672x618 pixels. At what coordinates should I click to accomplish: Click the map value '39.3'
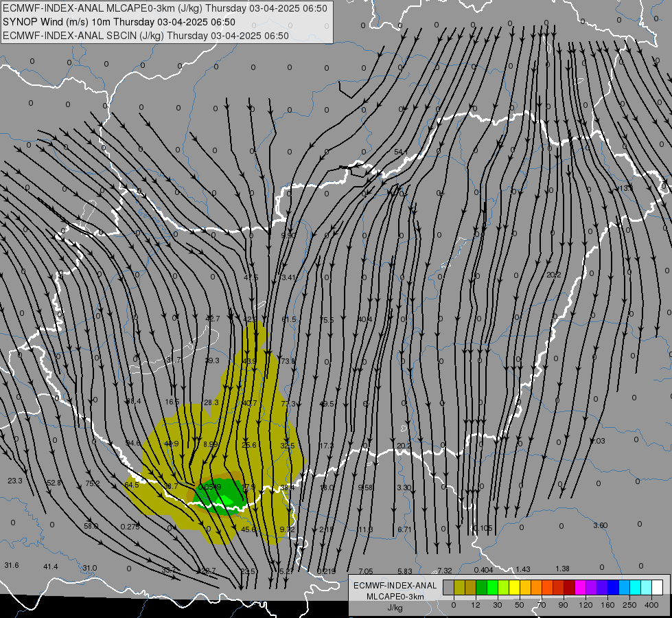[212, 360]
